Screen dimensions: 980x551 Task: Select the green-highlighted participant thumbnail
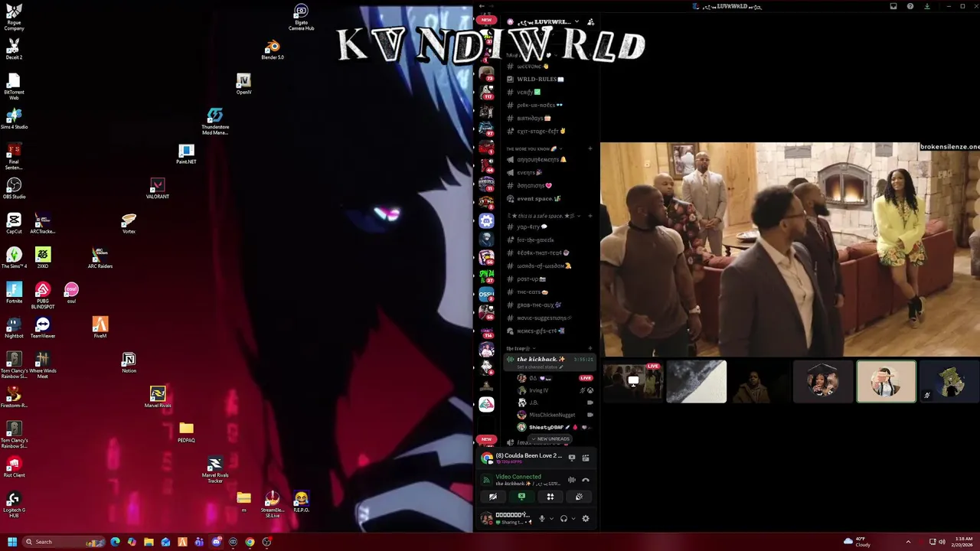pyautogui.click(x=886, y=381)
